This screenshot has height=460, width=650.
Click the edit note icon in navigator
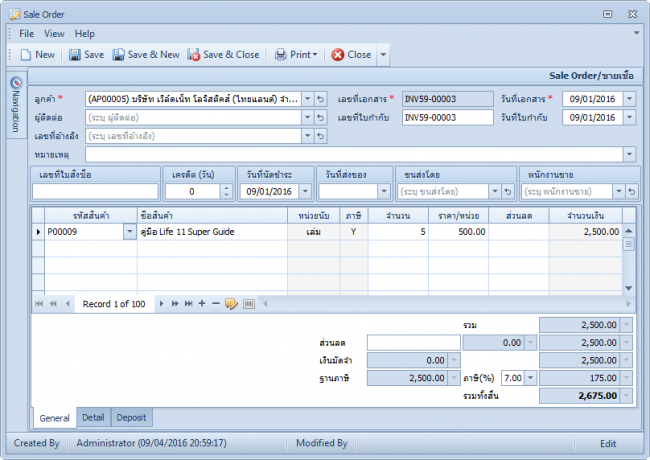(x=231, y=304)
